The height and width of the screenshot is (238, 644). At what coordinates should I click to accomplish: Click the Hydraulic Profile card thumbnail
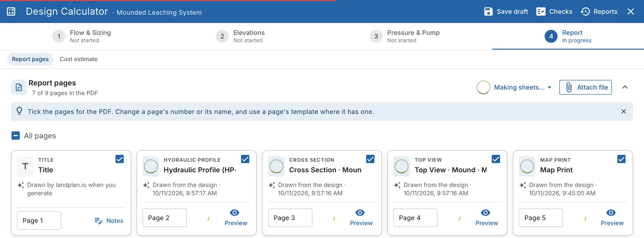151,166
